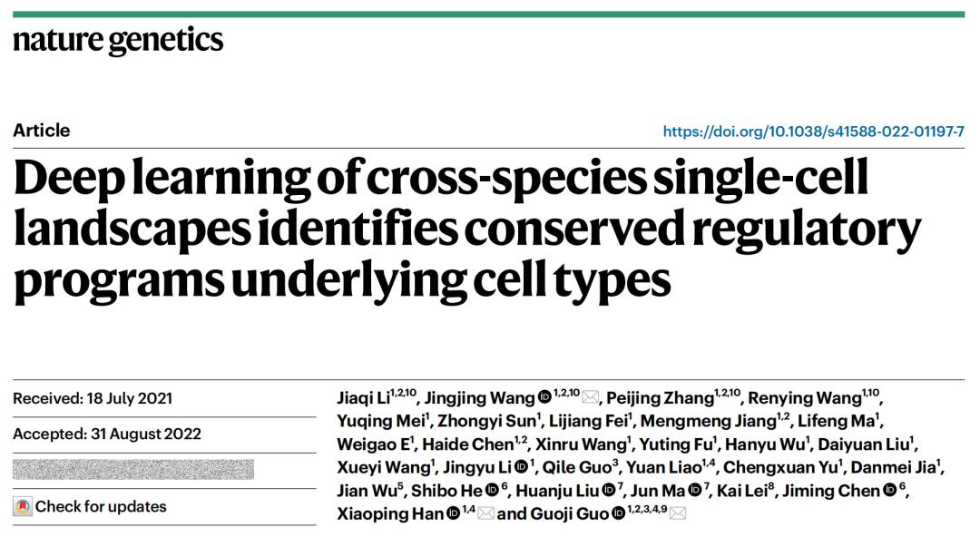
Task: Click Jun Ma's ORCID icon
Action: click(x=694, y=491)
